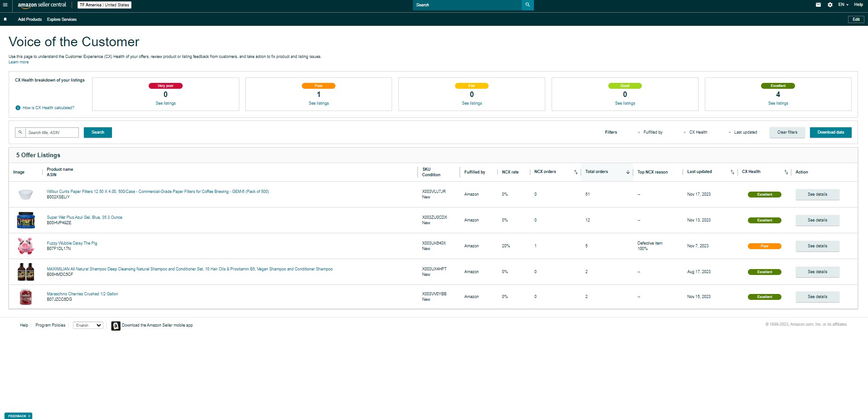Open the hamburger navigation menu

[x=5, y=5]
